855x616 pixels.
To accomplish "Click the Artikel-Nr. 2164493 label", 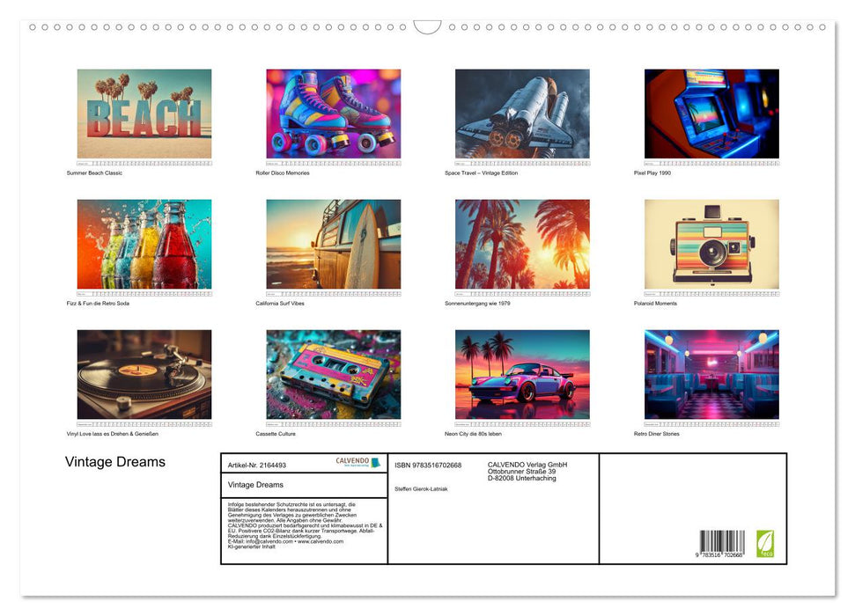I will tap(257, 465).
